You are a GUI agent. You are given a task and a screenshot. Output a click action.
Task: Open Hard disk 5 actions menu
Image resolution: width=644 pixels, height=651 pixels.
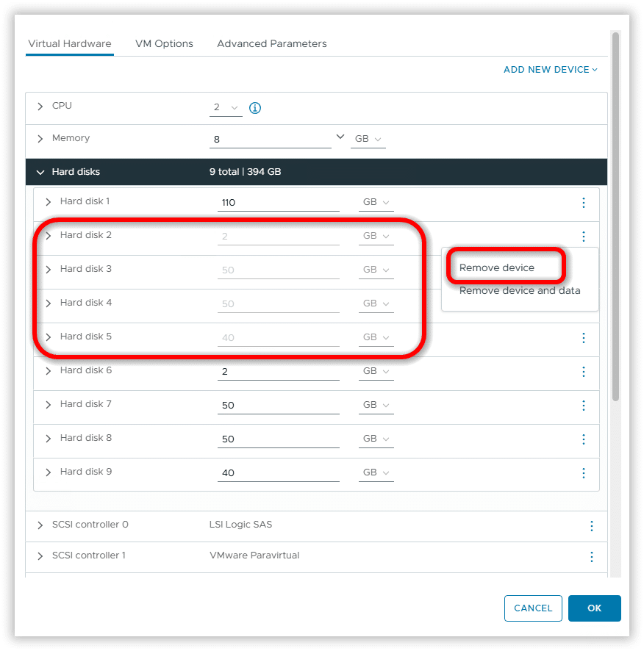(x=583, y=338)
